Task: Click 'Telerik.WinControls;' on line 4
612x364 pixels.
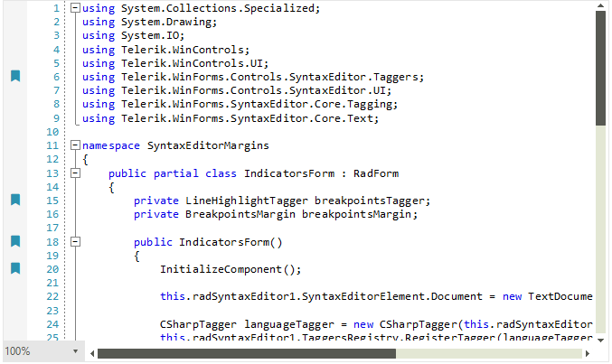Action: [185, 50]
